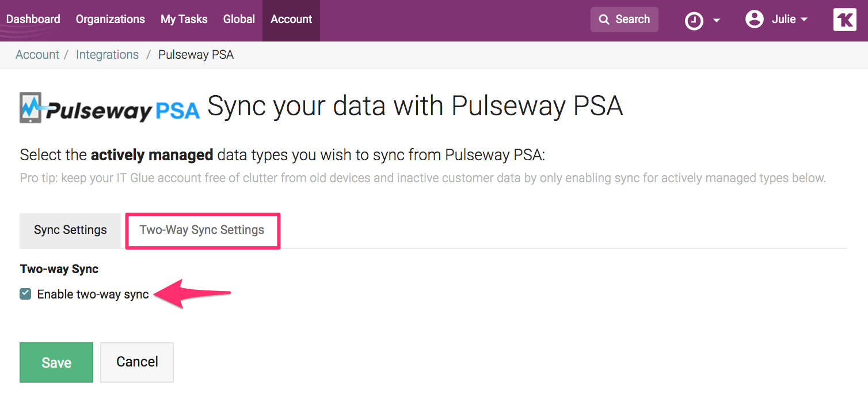Click Julie's user avatar icon

click(754, 19)
